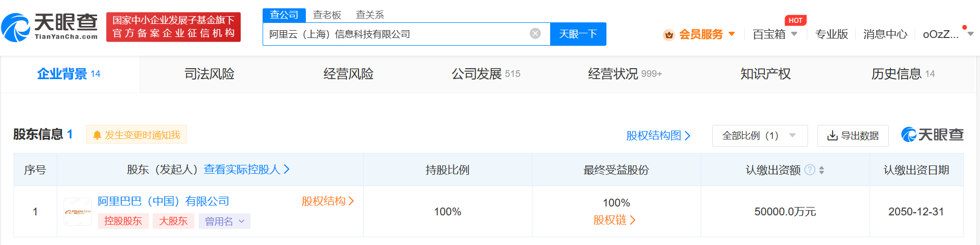Open the 全部比例 (1) dropdown
Viewport: 980px width, 245px height.
pos(759,136)
